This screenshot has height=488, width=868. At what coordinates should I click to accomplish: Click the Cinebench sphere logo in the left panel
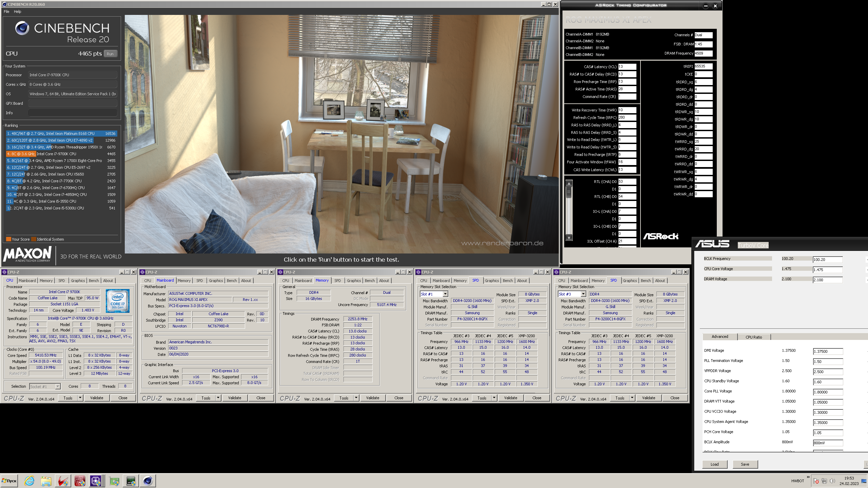point(22,28)
